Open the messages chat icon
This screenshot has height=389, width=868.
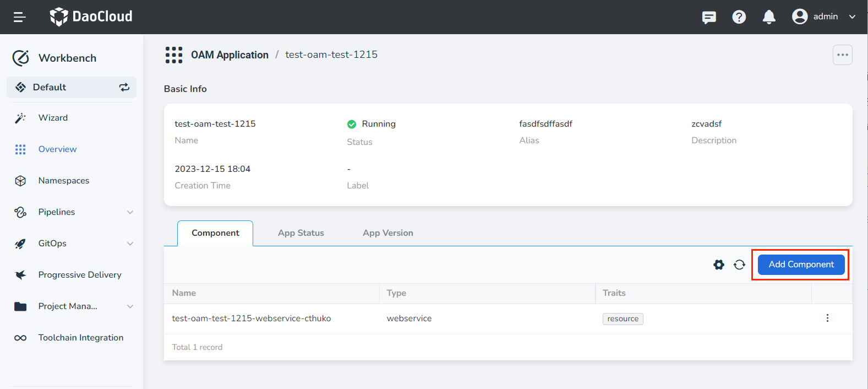pos(709,17)
